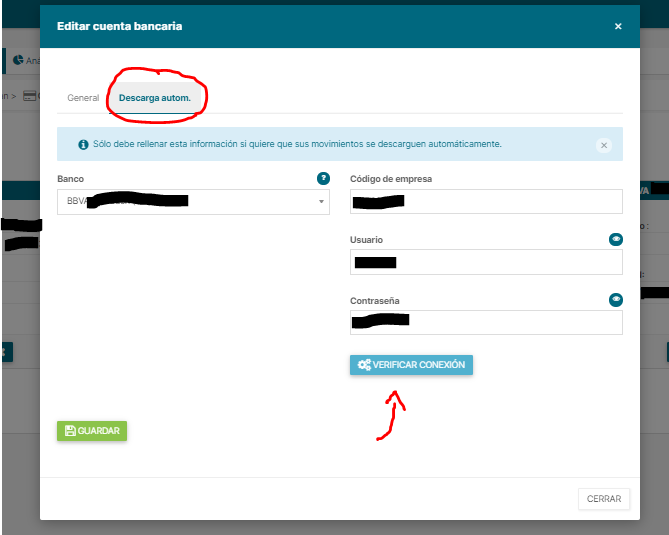This screenshot has width=669, height=535.
Task: Click the Editar cuenta bancaria title bar
Action: pos(300,26)
